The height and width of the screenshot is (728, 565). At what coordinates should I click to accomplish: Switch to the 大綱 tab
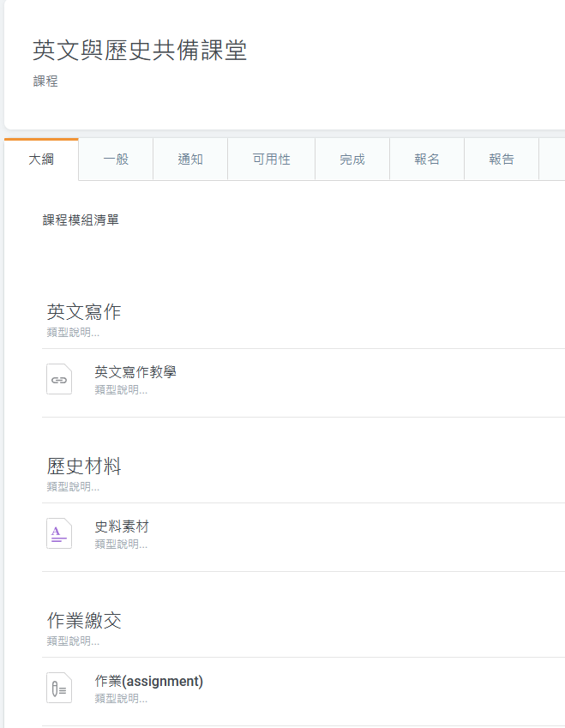pyautogui.click(x=41, y=159)
